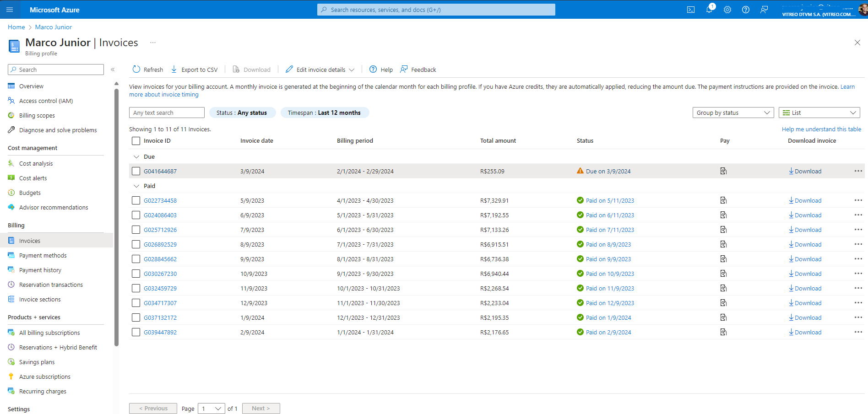The width and height of the screenshot is (868, 414).
Task: Open Overview in the sidebar
Action: click(x=31, y=86)
